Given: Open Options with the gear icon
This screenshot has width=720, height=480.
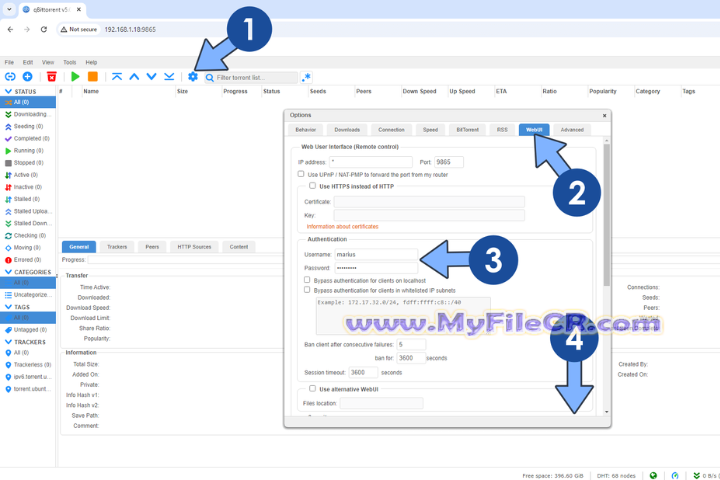Looking at the screenshot, I should point(193,77).
